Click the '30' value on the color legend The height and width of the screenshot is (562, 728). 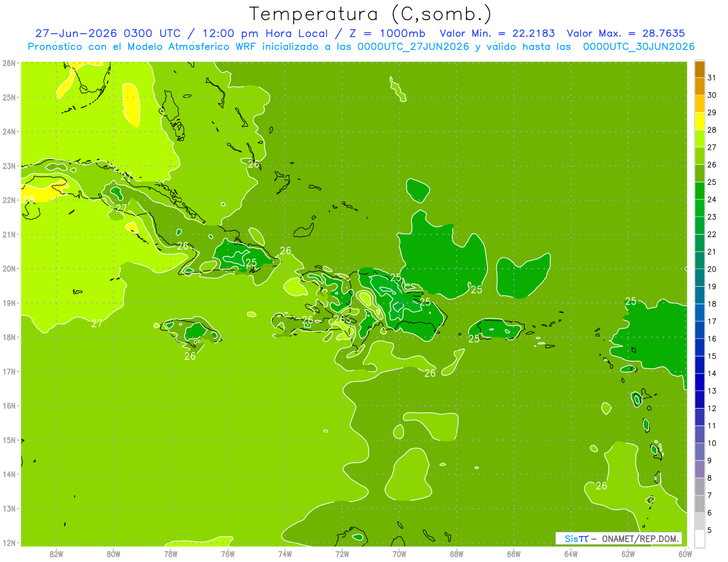(712, 95)
